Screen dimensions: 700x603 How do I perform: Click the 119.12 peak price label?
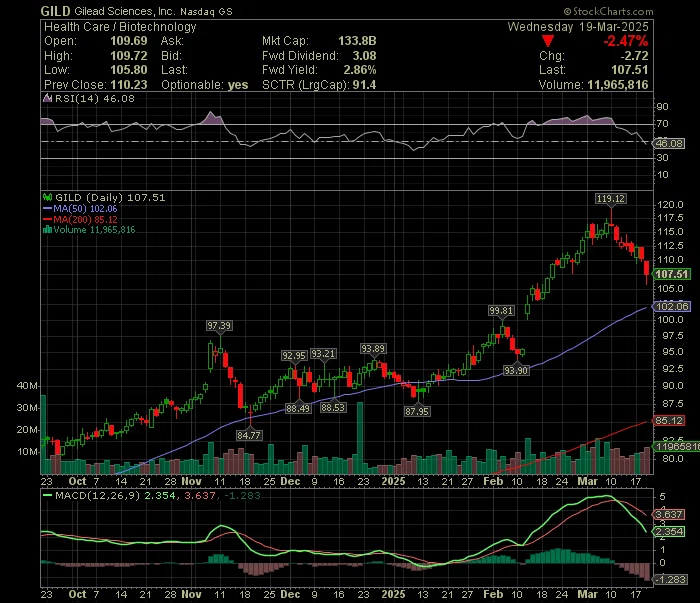coord(611,199)
